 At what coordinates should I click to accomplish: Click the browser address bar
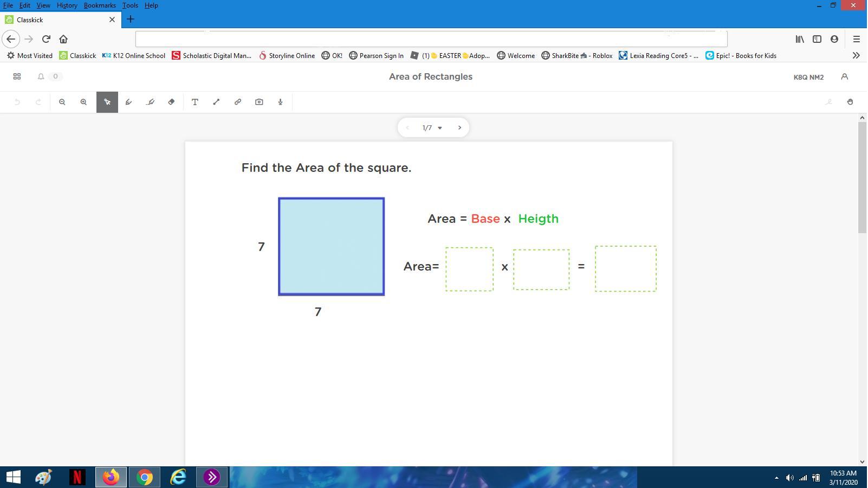coord(431,39)
